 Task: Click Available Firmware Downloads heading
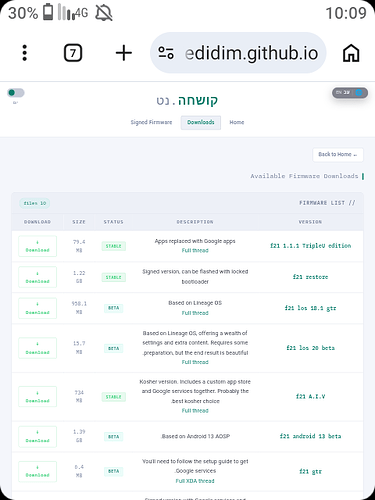[304, 176]
